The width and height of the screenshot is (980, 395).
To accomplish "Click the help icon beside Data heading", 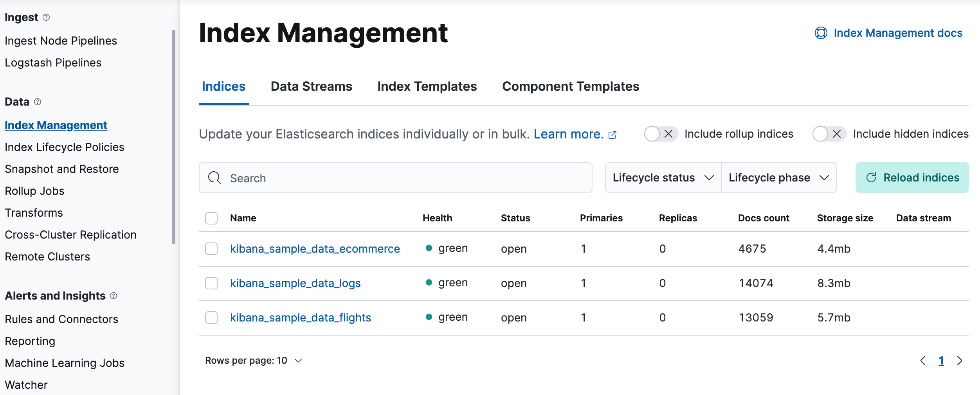I will (37, 102).
